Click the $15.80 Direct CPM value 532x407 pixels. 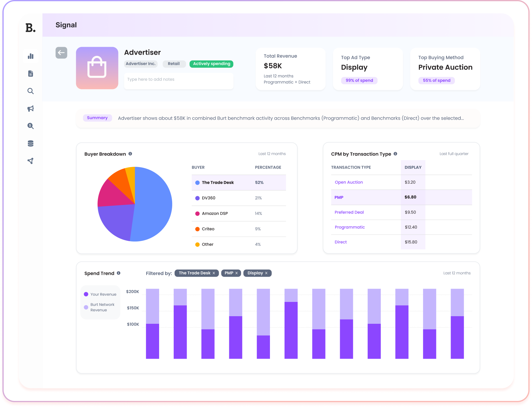tap(411, 242)
